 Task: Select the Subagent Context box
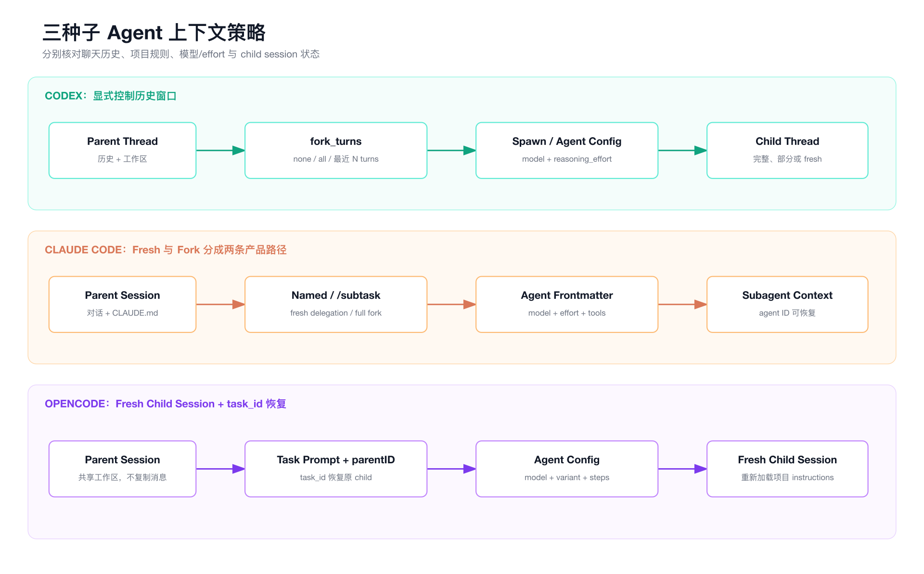tap(787, 305)
